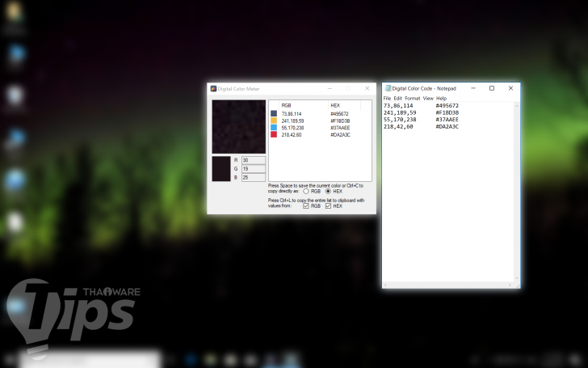588x368 pixels.
Task: Toggle HEX checkbox for Ctrl+L list copy
Action: (328, 206)
